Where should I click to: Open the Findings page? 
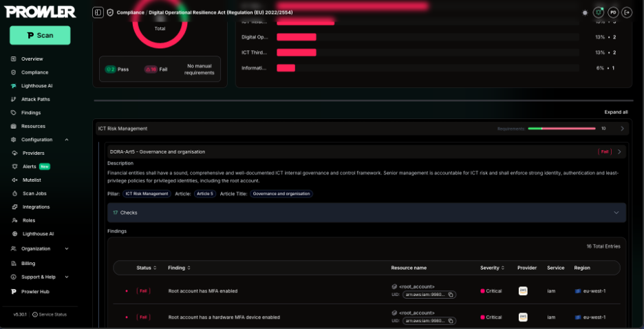pyautogui.click(x=31, y=113)
